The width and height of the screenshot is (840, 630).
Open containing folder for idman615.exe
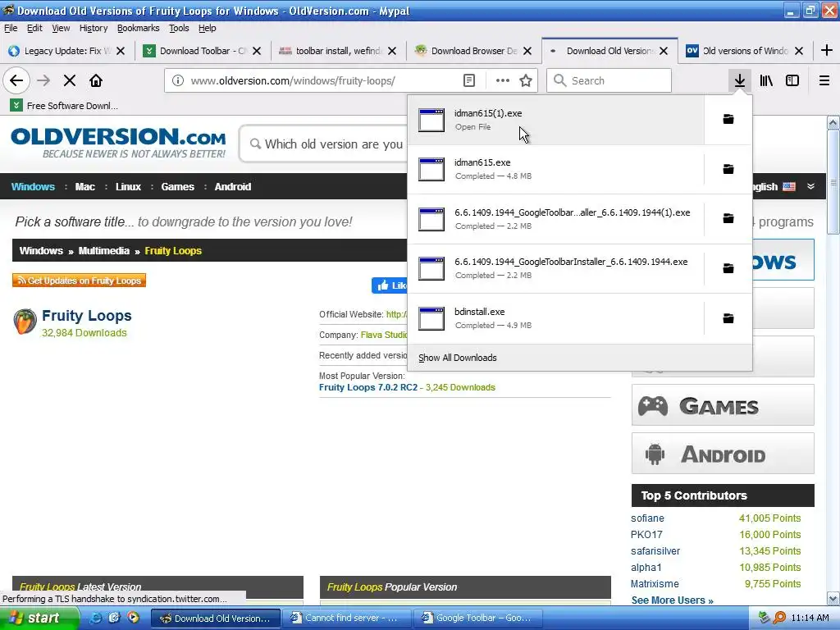tap(728, 169)
